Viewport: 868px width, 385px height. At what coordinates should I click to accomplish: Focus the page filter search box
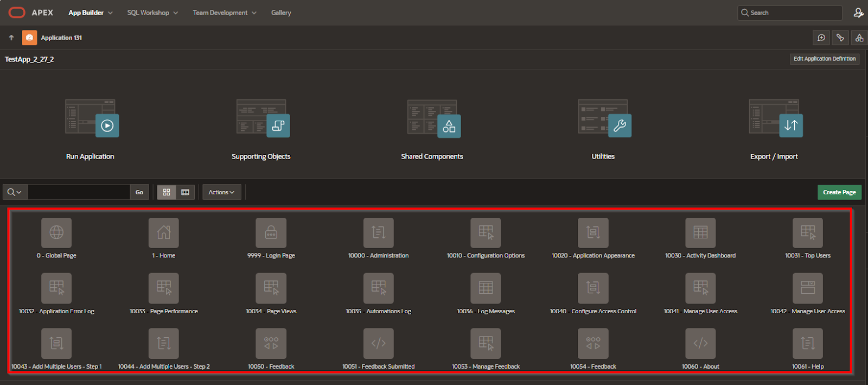[x=79, y=192]
